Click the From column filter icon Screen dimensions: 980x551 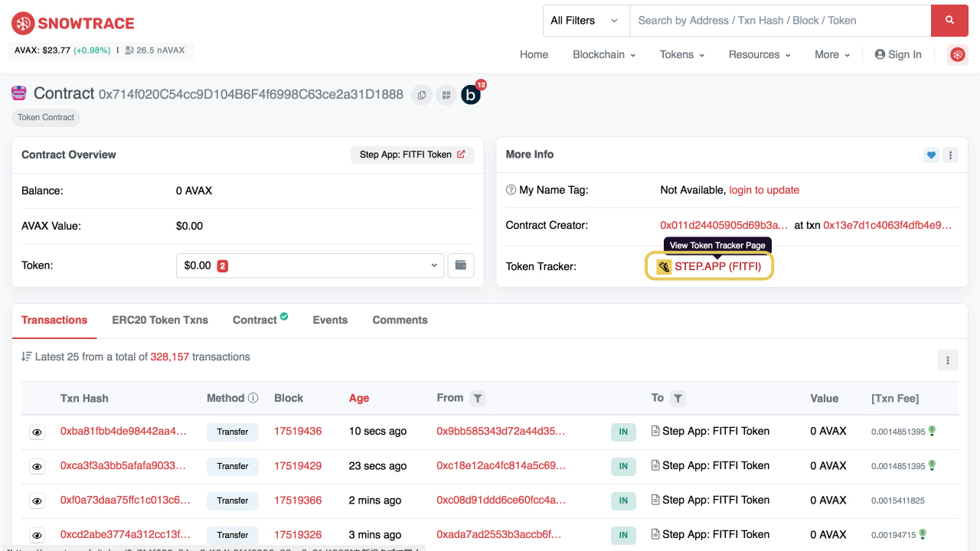tap(478, 398)
